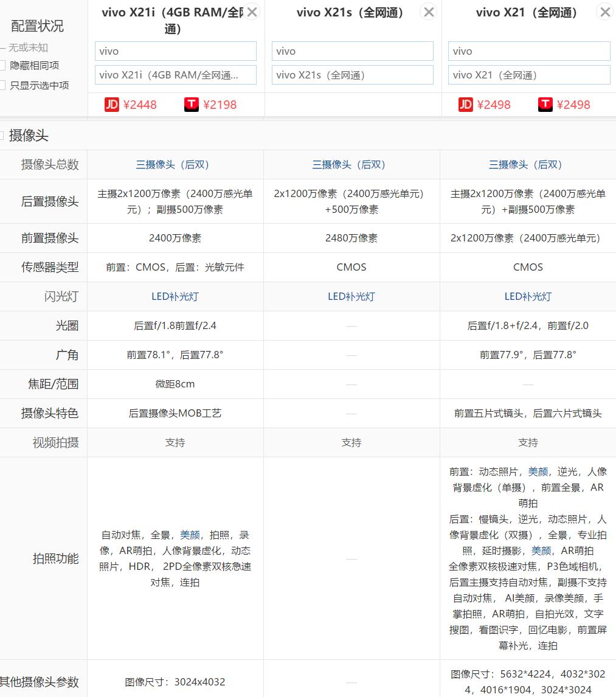Click the red Taobao icon under vivo X21i

click(x=191, y=104)
